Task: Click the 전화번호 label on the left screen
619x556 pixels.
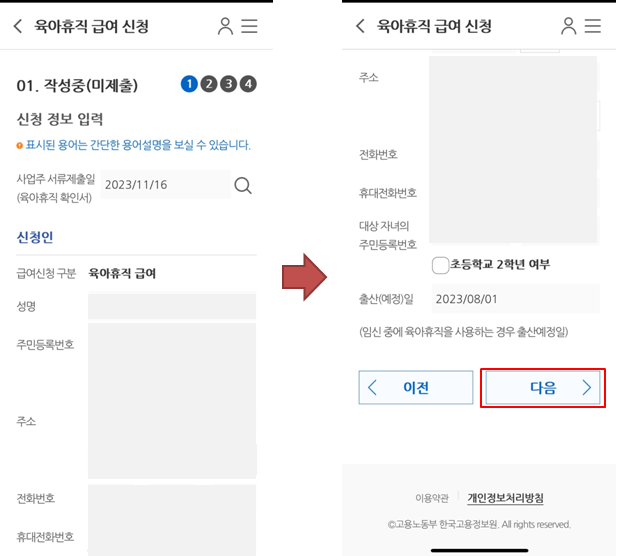Action: pos(36,498)
